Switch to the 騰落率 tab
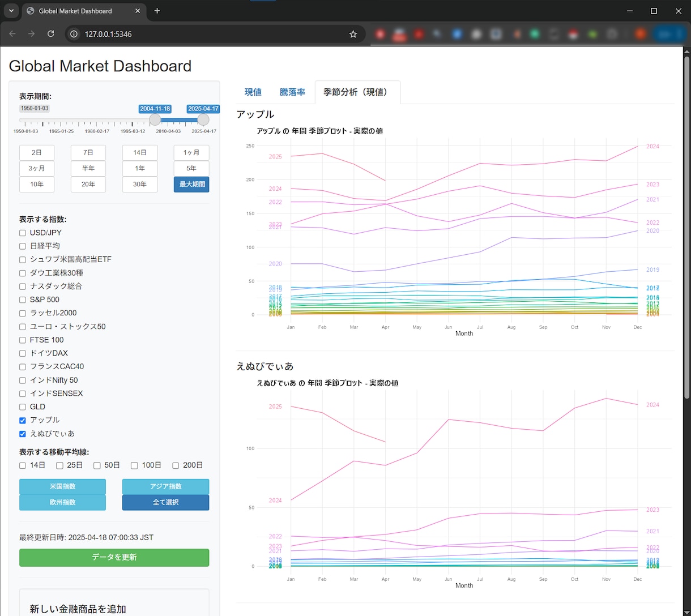Screen dimensions: 691x616 point(292,92)
